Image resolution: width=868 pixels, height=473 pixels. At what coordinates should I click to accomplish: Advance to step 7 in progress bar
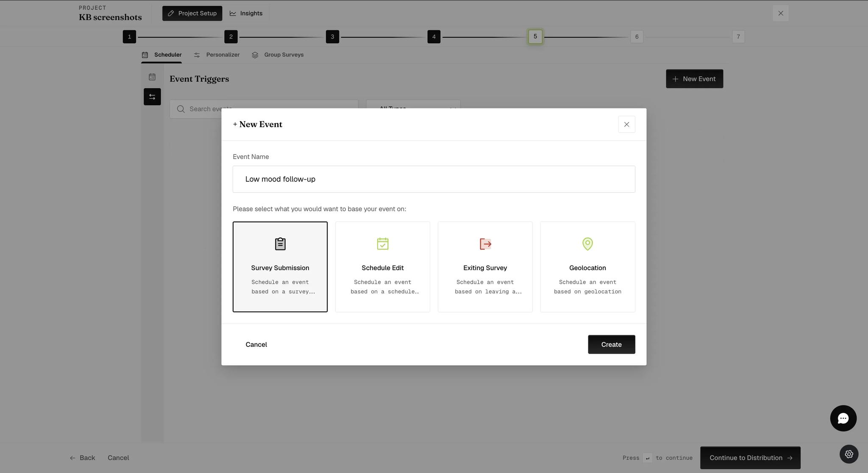(738, 36)
